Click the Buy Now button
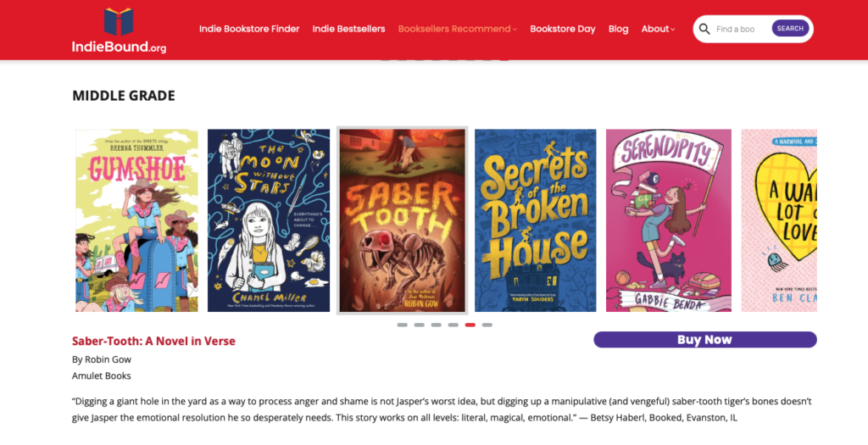Image resolution: width=868 pixels, height=445 pixels. [x=704, y=339]
